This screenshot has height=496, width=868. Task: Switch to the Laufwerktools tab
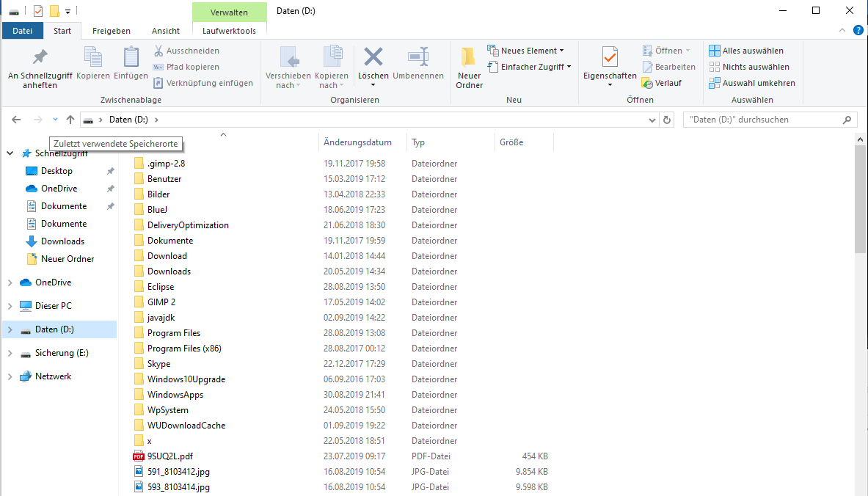[x=229, y=30]
